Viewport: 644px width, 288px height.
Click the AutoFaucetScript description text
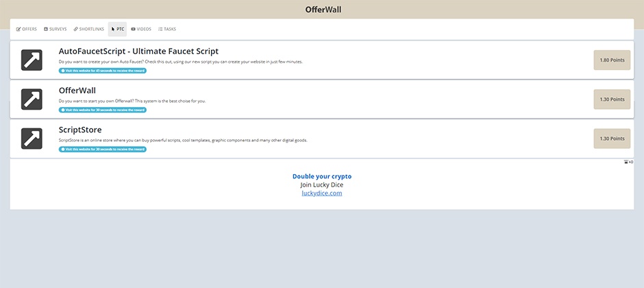click(x=181, y=62)
